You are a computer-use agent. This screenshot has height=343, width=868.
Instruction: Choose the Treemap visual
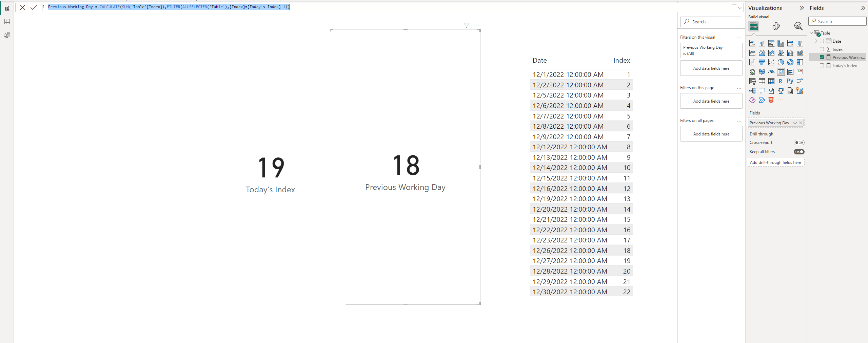(800, 62)
